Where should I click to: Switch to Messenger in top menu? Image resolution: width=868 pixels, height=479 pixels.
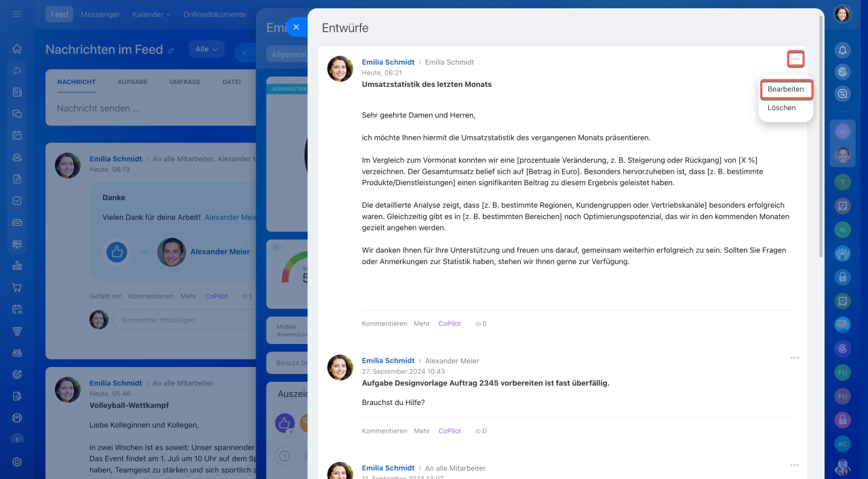(100, 14)
